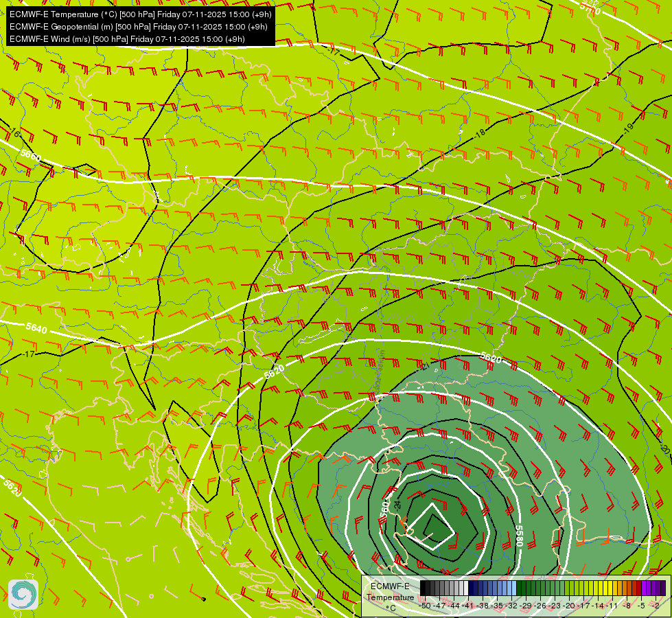The image size is (672, 618).
Task: Click the -41 tick label on the legend
Action: (468, 606)
